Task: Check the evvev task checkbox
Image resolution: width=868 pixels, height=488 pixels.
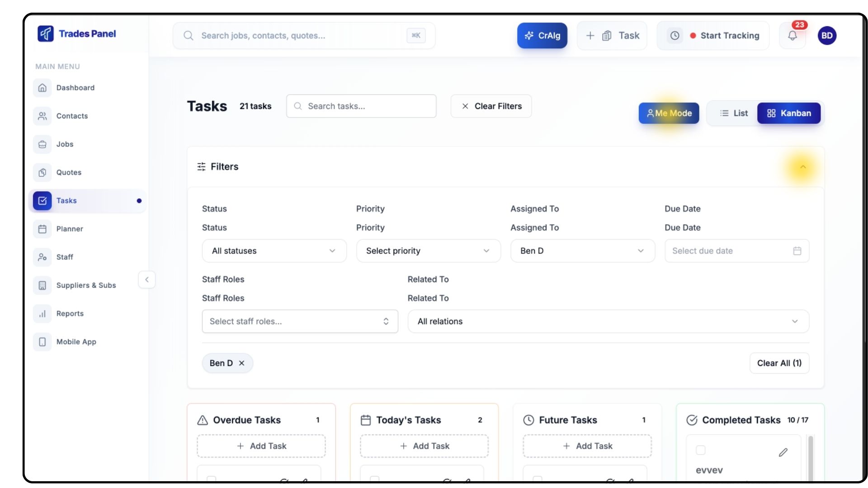Action: (701, 450)
